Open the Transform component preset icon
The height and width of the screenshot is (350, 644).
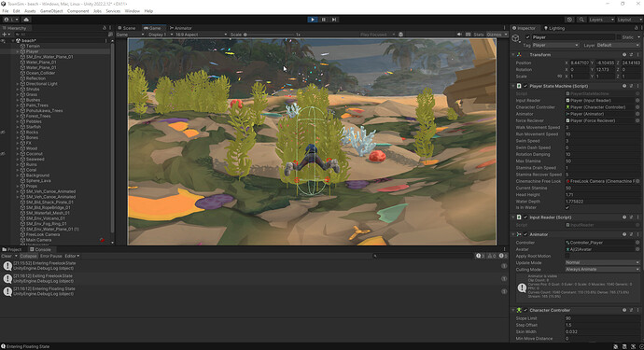[631, 55]
